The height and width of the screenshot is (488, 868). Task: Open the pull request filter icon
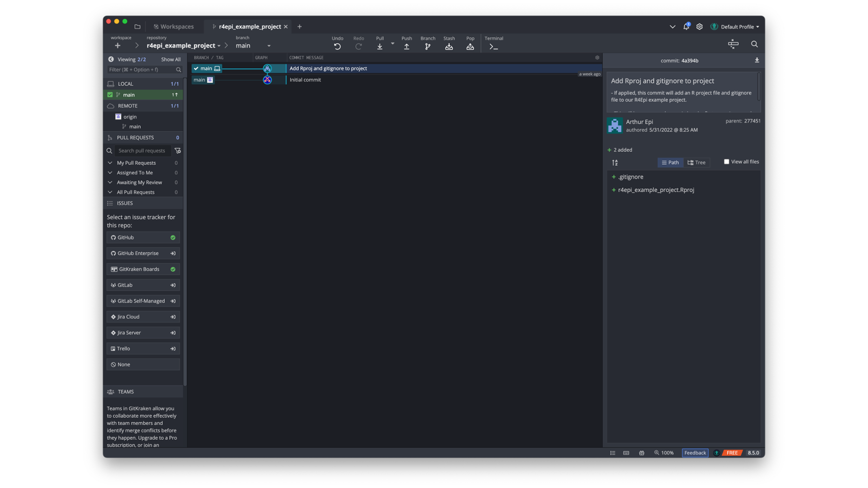pos(177,150)
